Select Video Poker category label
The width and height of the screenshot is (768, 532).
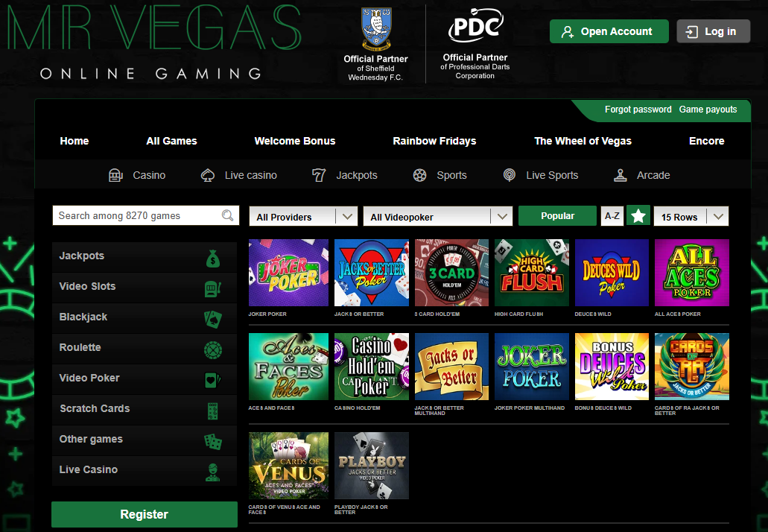(89, 378)
